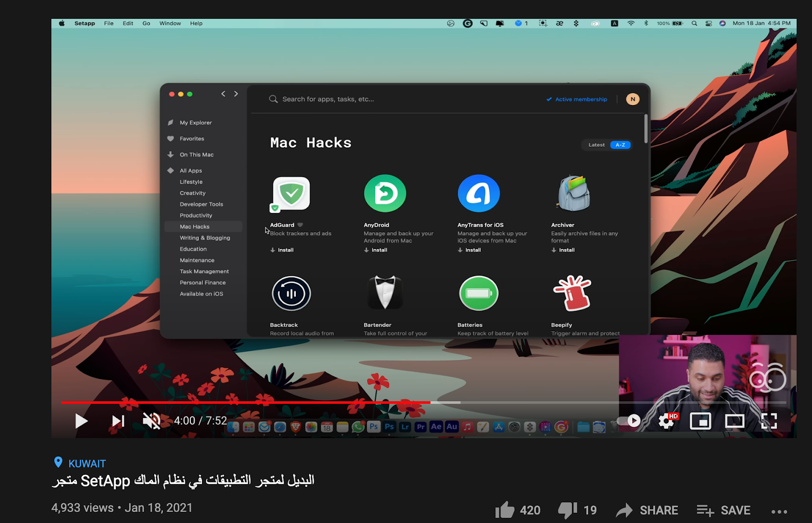Select All Apps in sidebar
Image resolution: width=812 pixels, height=523 pixels.
pyautogui.click(x=191, y=171)
